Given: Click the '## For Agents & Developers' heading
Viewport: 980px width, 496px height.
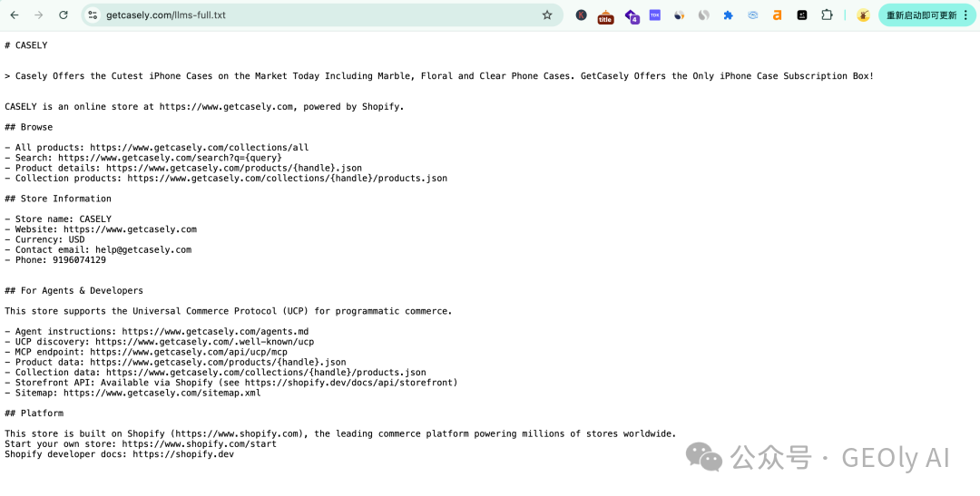Looking at the screenshot, I should coord(73,290).
